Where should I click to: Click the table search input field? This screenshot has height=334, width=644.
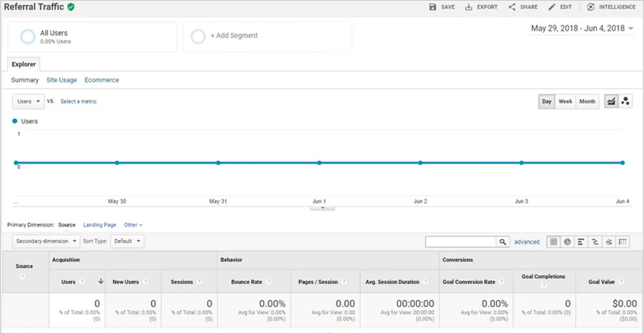[461, 242]
